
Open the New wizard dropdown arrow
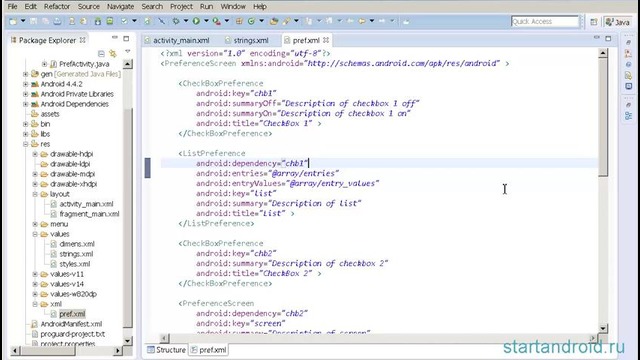(23, 21)
